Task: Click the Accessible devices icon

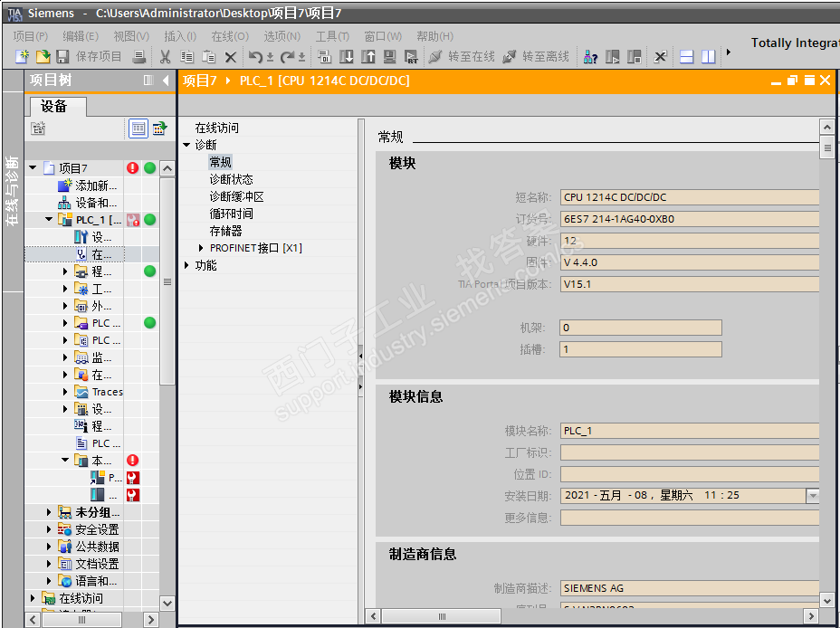Action: coord(590,56)
